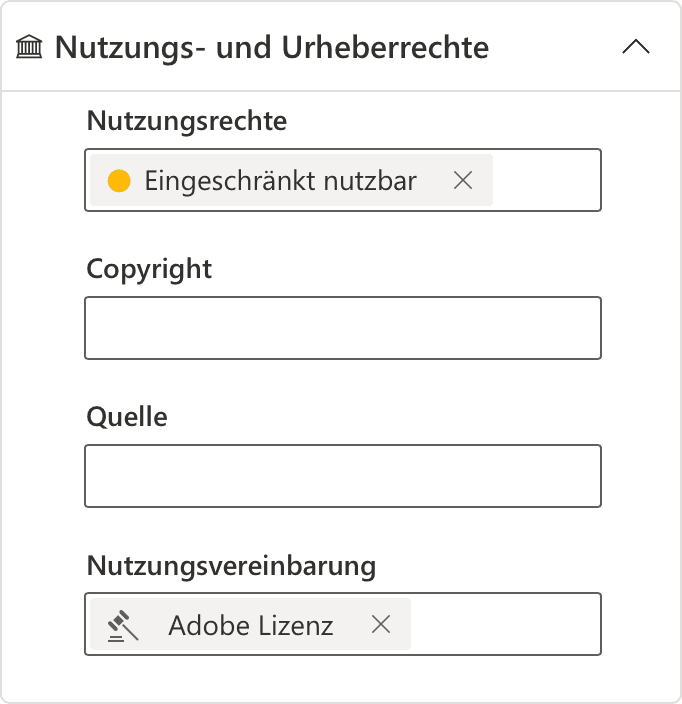Screen dimensions: 682x704
Task: Focus the Quelle input field
Action: click(x=342, y=476)
